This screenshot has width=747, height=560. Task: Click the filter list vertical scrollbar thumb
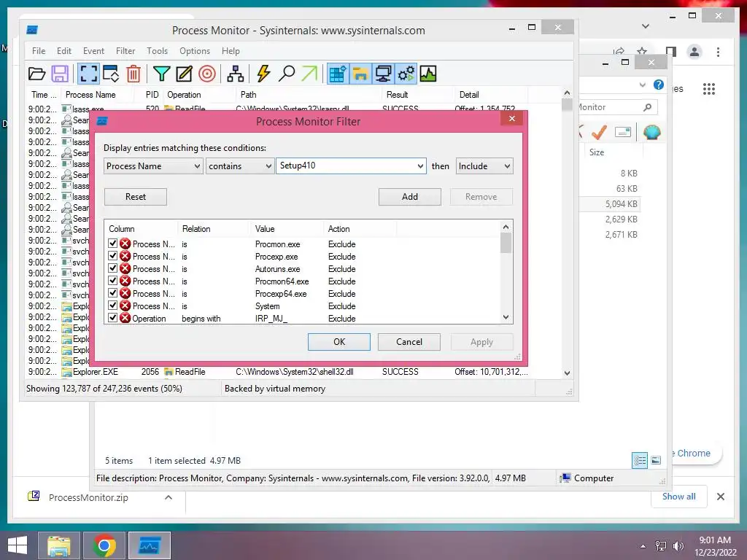click(506, 244)
